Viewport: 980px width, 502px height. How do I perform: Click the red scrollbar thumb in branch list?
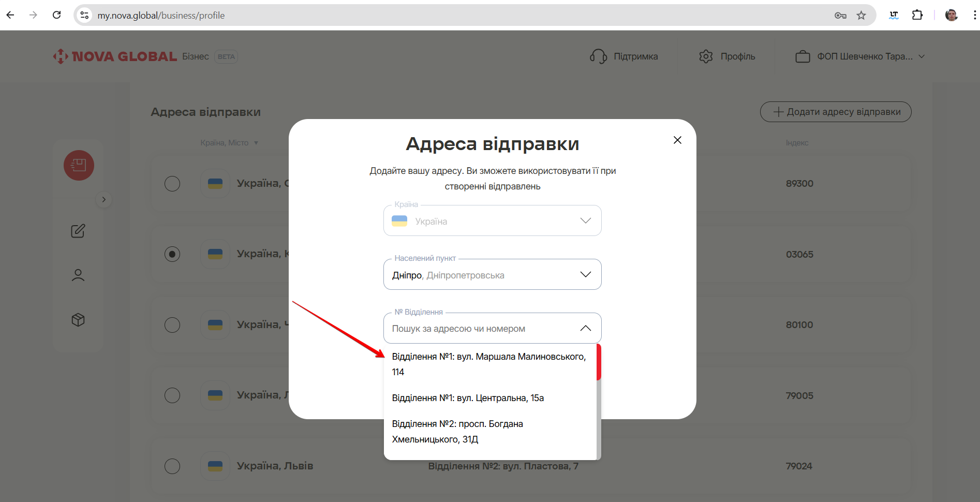pos(599,362)
